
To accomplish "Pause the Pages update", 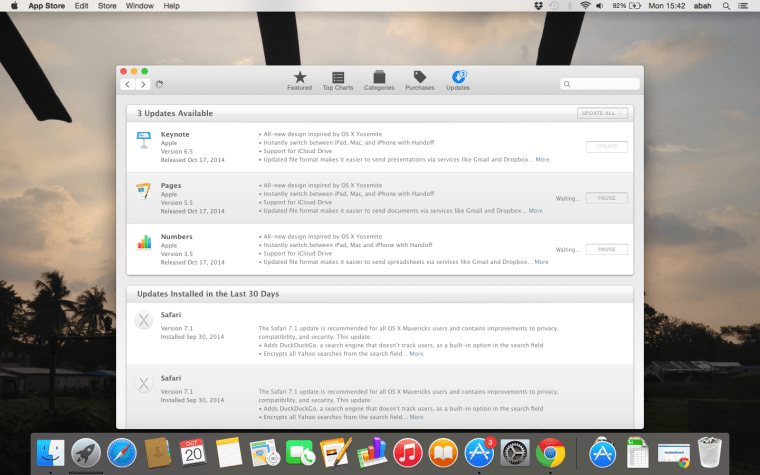I will click(x=606, y=198).
